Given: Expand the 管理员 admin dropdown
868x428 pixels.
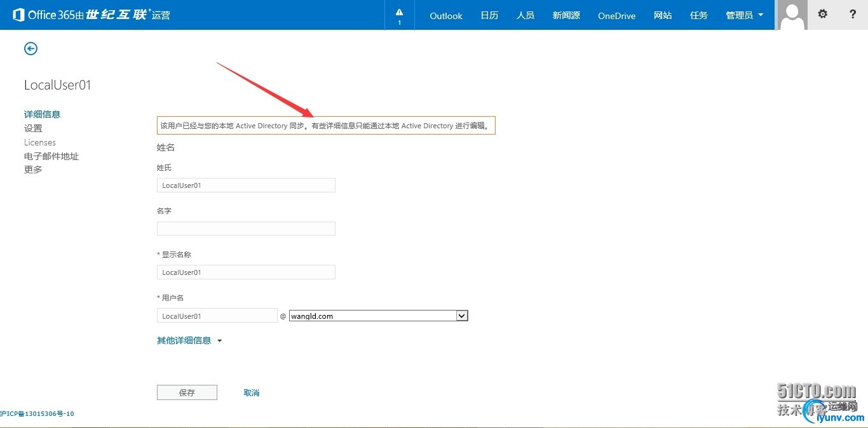Looking at the screenshot, I should tap(745, 15).
